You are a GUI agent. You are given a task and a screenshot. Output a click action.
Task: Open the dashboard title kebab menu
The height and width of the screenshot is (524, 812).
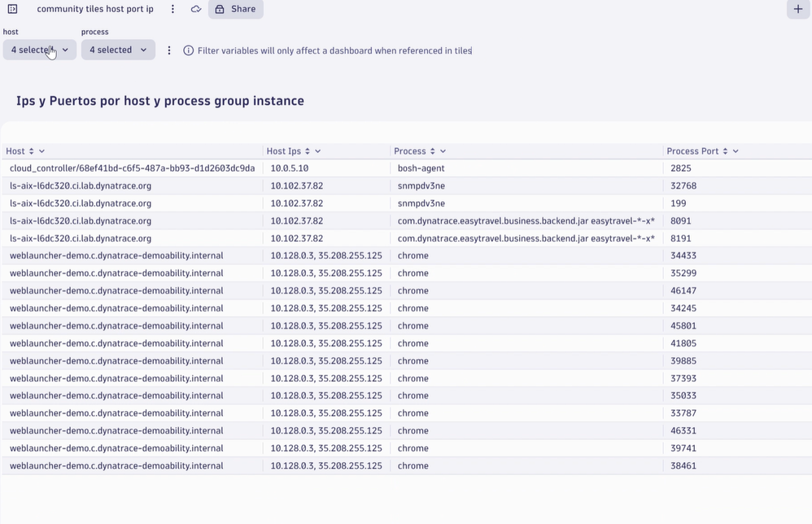click(x=172, y=9)
